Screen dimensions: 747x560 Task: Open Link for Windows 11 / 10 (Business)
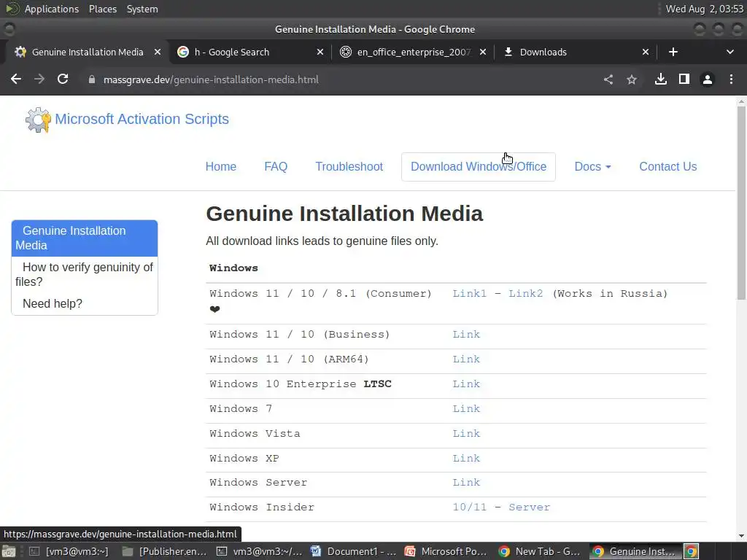tap(466, 334)
